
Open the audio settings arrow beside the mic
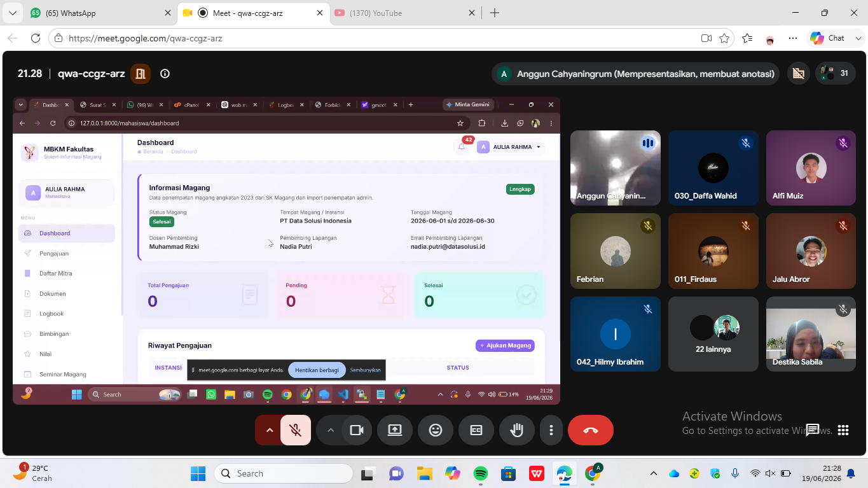269,430
